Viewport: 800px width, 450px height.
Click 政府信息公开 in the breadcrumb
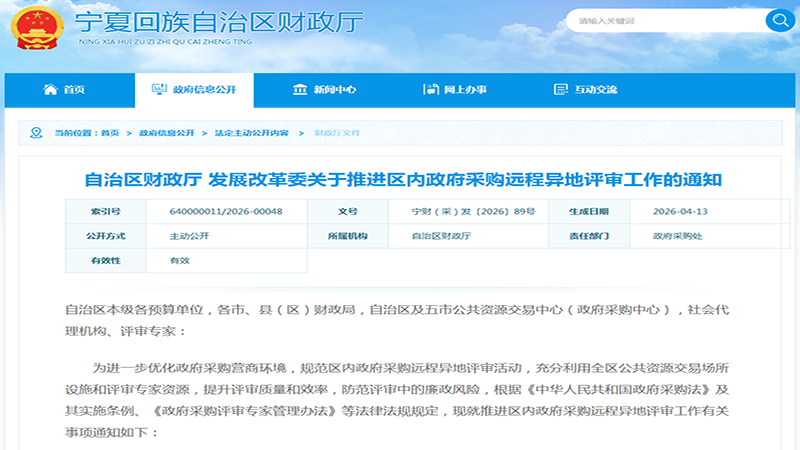[x=167, y=133]
